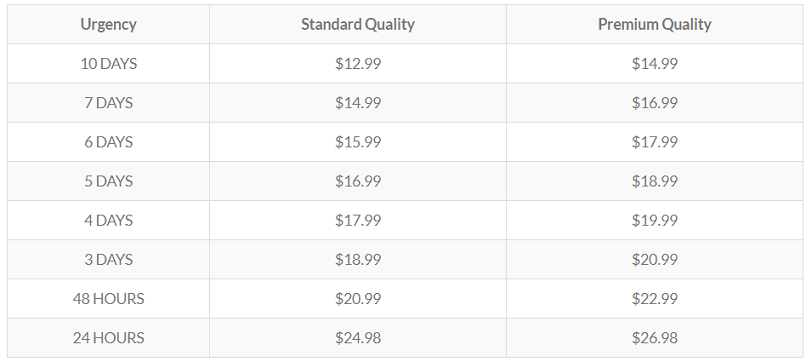The width and height of the screenshot is (806, 362).
Task: Select the 3 DAYS urgency cell
Action: click(108, 259)
